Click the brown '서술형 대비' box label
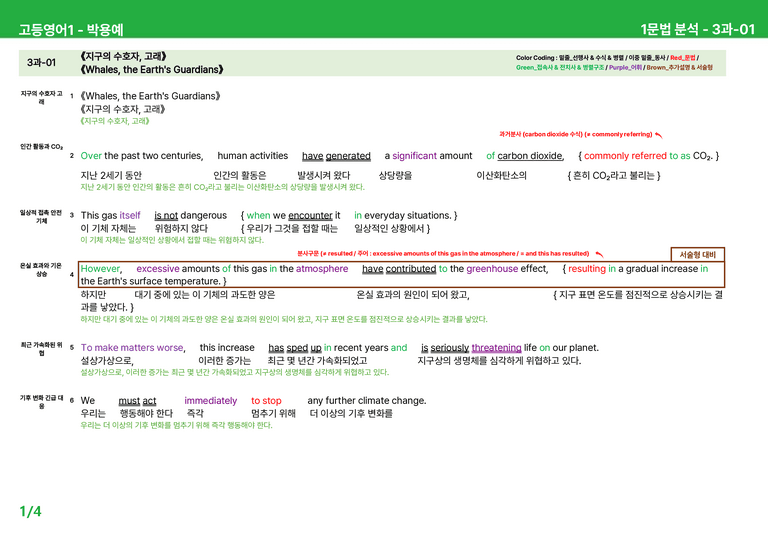768x543 pixels. (x=697, y=255)
